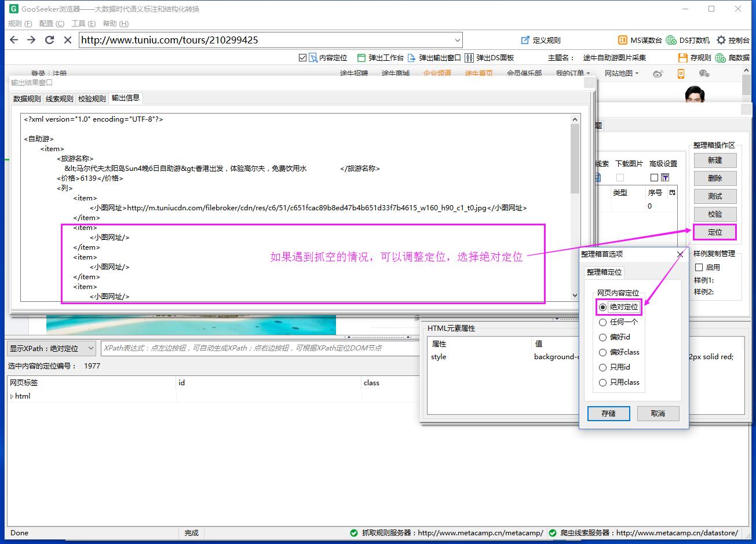Stop loading the page
The image size is (756, 544).
67,40
